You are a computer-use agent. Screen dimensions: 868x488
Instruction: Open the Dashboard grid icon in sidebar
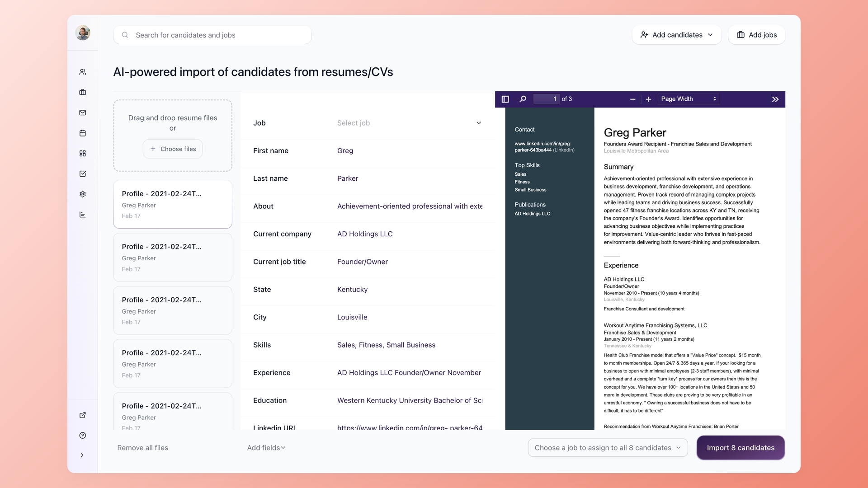pos(83,154)
